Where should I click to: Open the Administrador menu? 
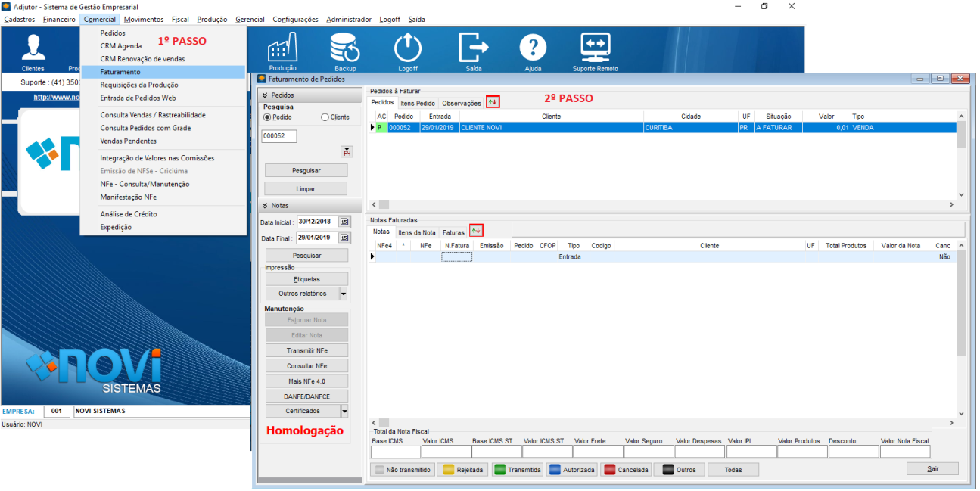(x=349, y=19)
